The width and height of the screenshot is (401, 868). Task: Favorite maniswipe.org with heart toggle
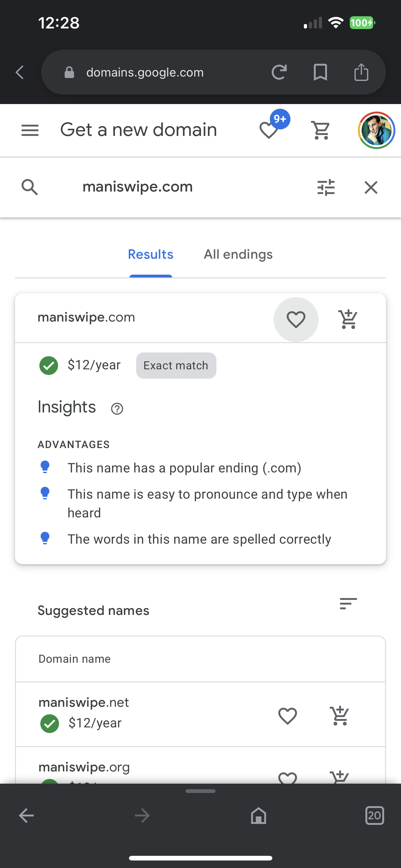(x=288, y=778)
